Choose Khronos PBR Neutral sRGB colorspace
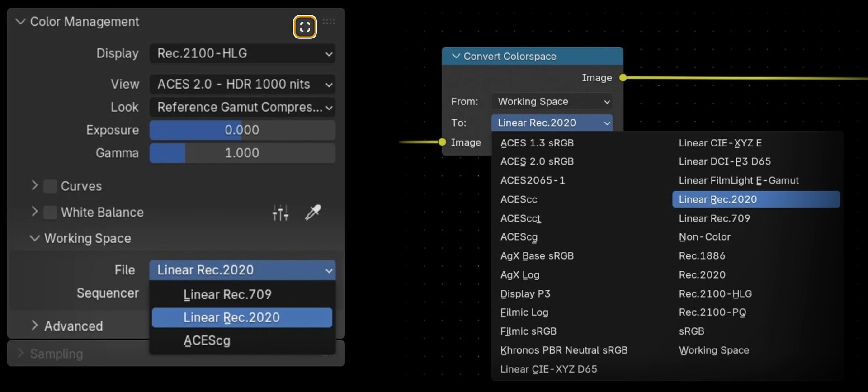 click(x=564, y=350)
